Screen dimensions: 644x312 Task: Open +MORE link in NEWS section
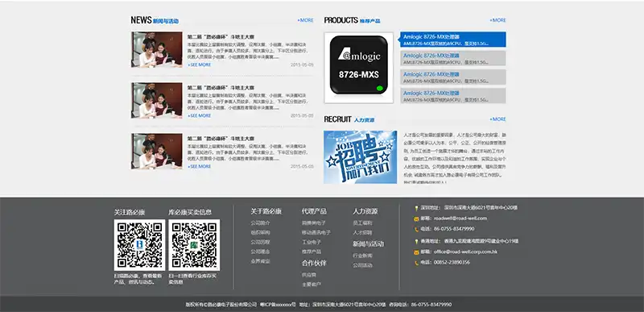(305, 20)
